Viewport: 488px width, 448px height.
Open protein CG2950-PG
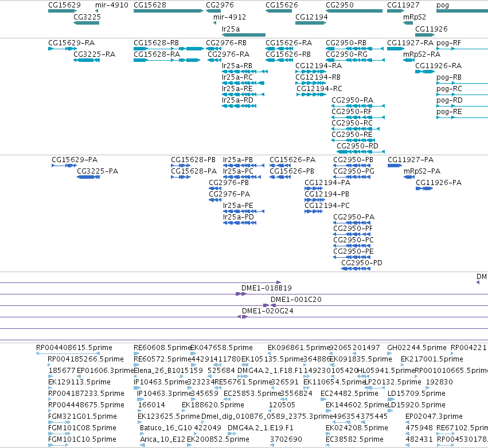(354, 171)
